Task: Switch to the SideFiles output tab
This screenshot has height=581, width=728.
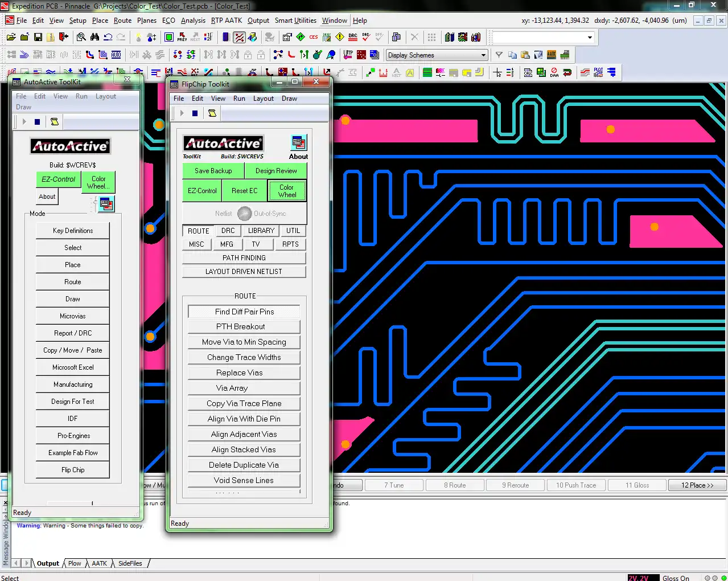Action: click(x=130, y=563)
